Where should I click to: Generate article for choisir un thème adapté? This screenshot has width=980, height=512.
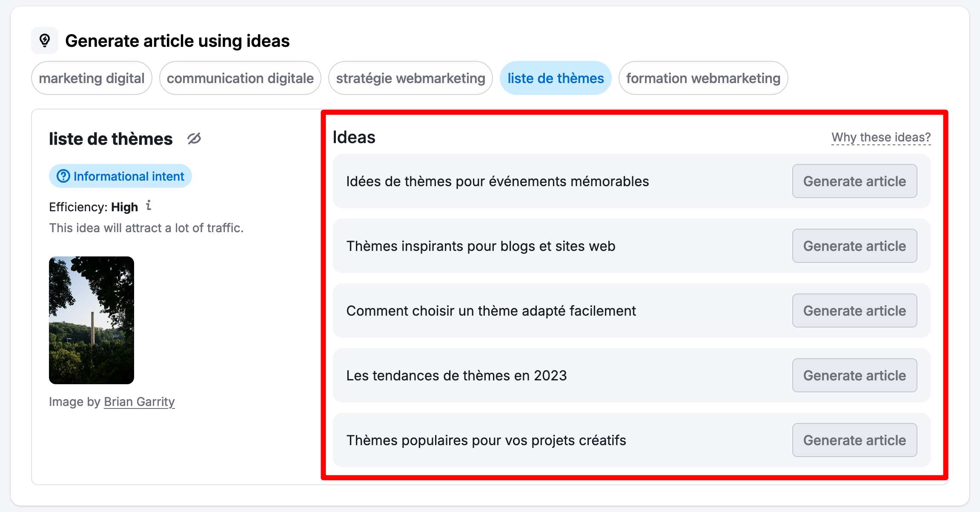pos(854,311)
